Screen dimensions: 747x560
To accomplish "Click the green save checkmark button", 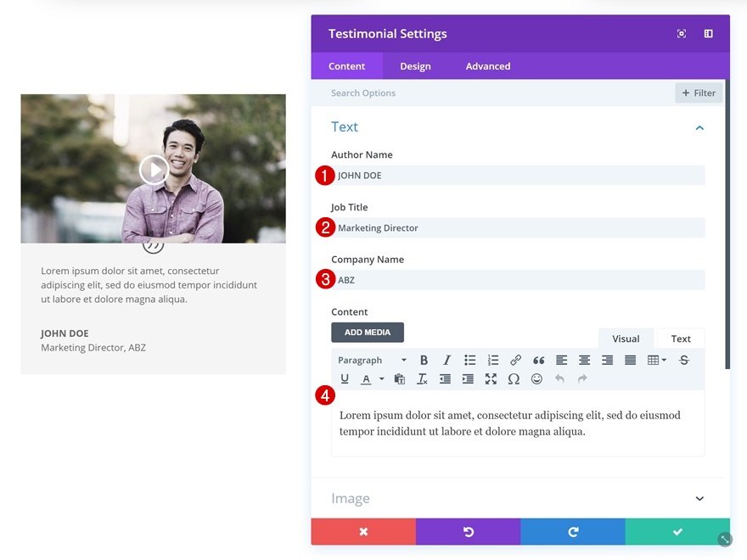I will pos(676,531).
